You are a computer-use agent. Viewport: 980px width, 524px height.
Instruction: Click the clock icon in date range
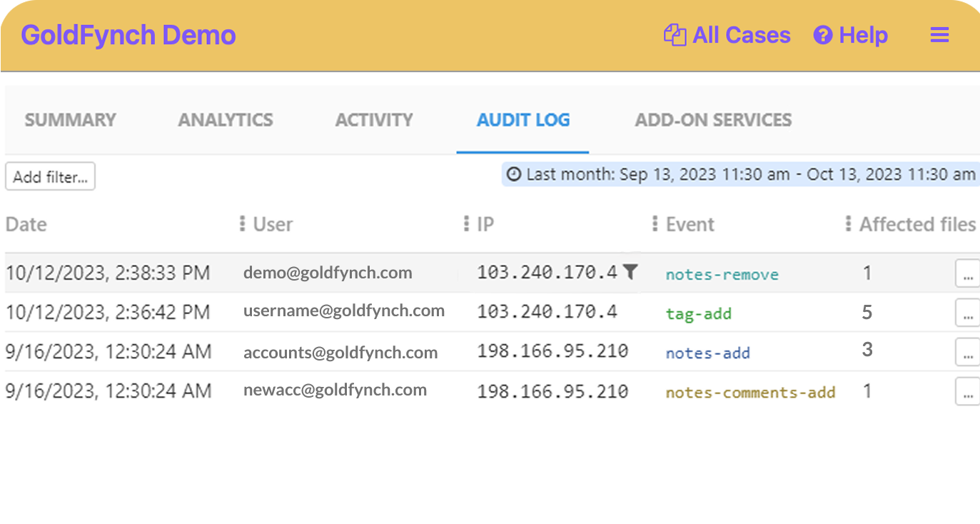point(514,174)
